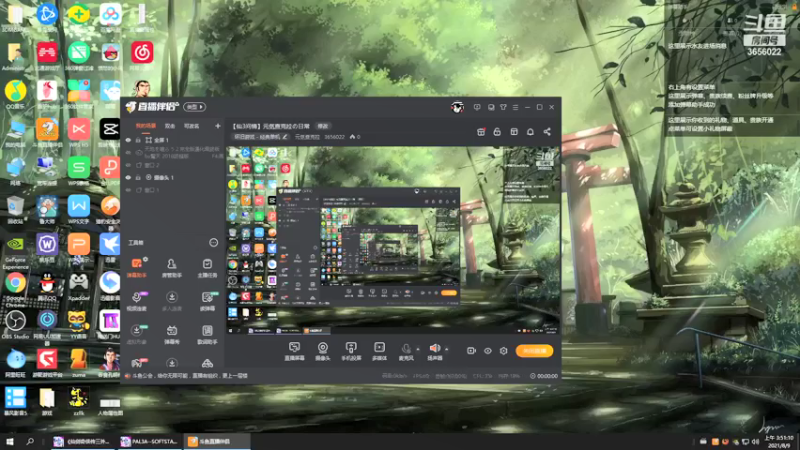This screenshot has width=800, height=450.
Task: Switch to 斗鱼直播伴侣 taskbar button
Action: (216, 441)
